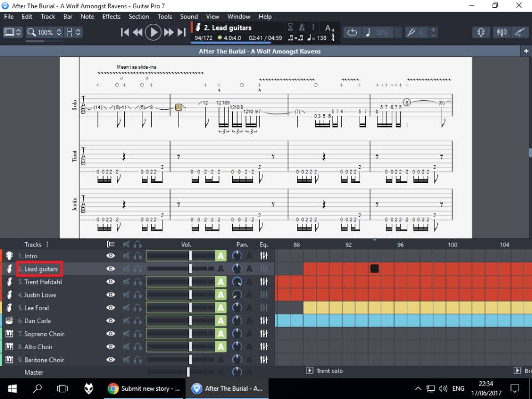Open the Windows Start menu
The image size is (532, 399).
pos(13,389)
